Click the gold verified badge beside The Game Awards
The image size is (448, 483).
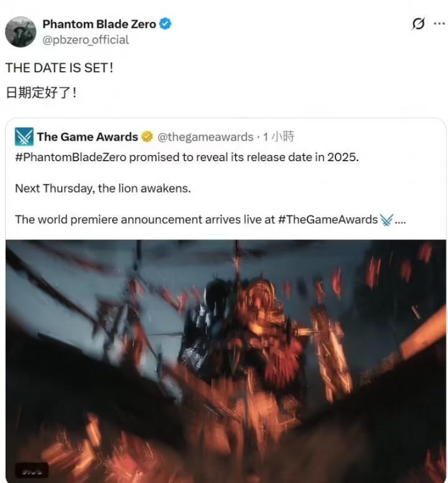click(x=147, y=137)
